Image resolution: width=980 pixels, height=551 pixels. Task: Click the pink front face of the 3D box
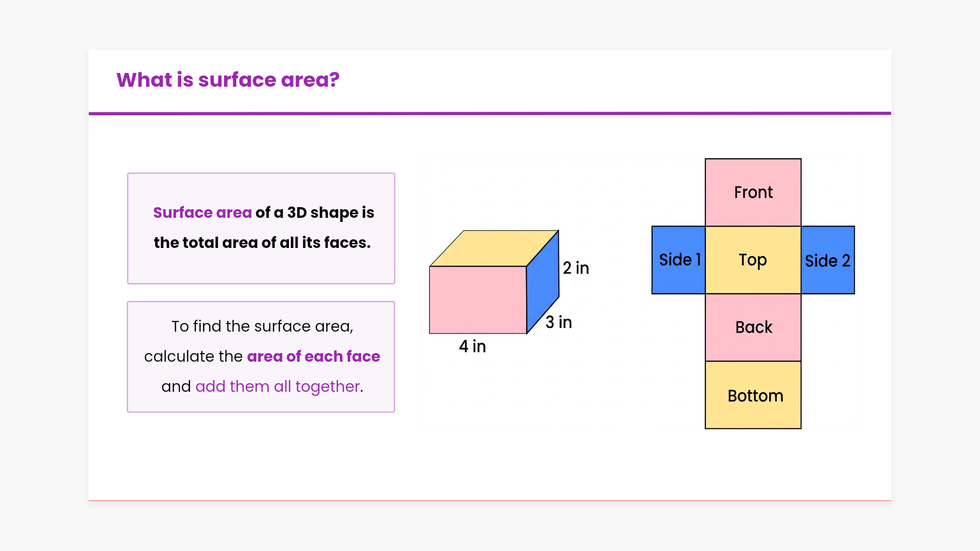pyautogui.click(x=477, y=300)
